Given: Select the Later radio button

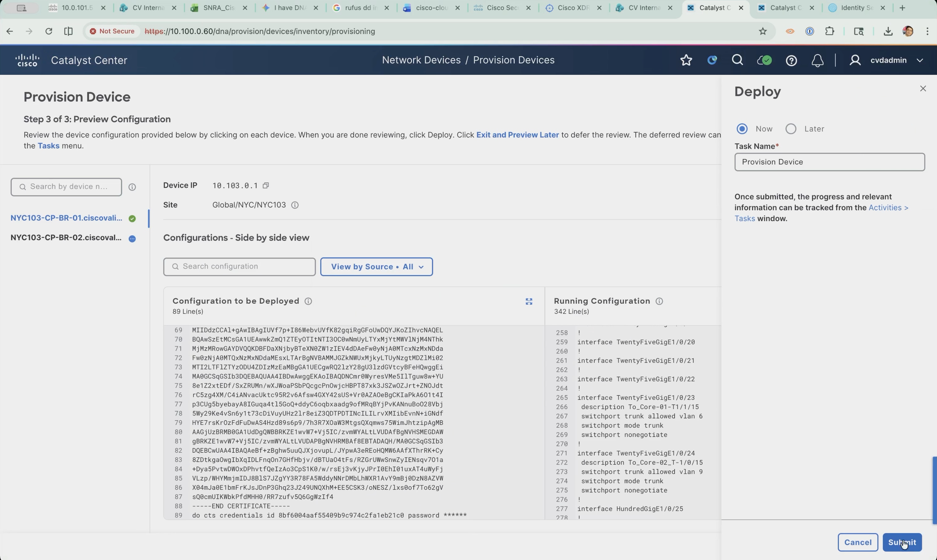Looking at the screenshot, I should click(x=791, y=129).
